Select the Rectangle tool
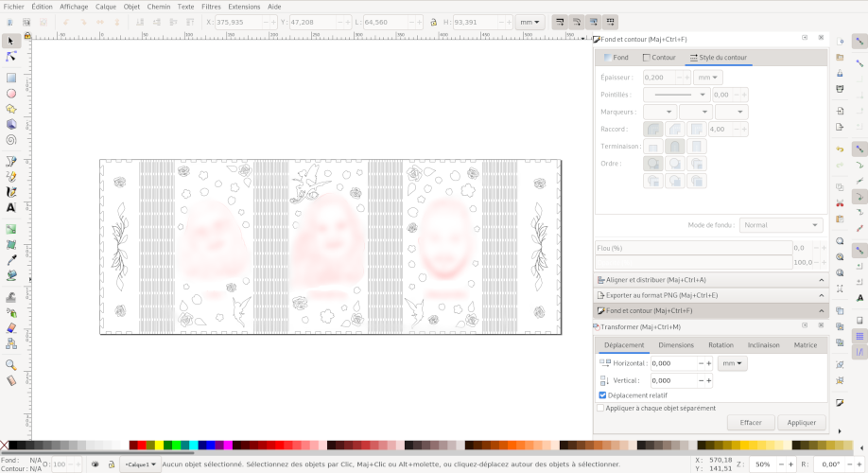Viewport: 868px width, 473px height. pyautogui.click(x=11, y=79)
